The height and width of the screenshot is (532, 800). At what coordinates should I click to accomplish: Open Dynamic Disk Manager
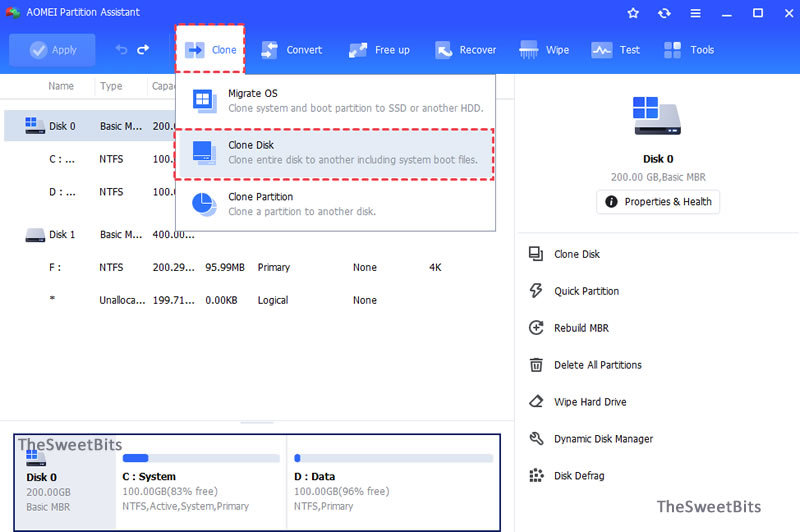click(603, 439)
